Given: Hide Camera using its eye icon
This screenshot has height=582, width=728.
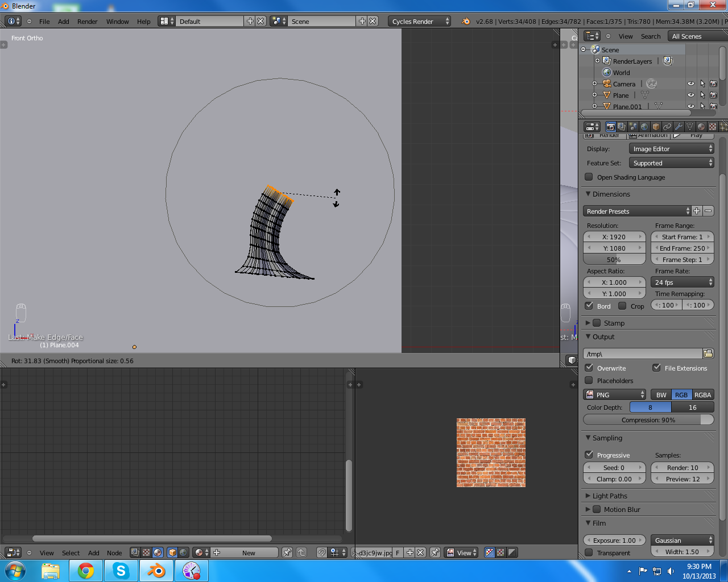Looking at the screenshot, I should (x=691, y=84).
